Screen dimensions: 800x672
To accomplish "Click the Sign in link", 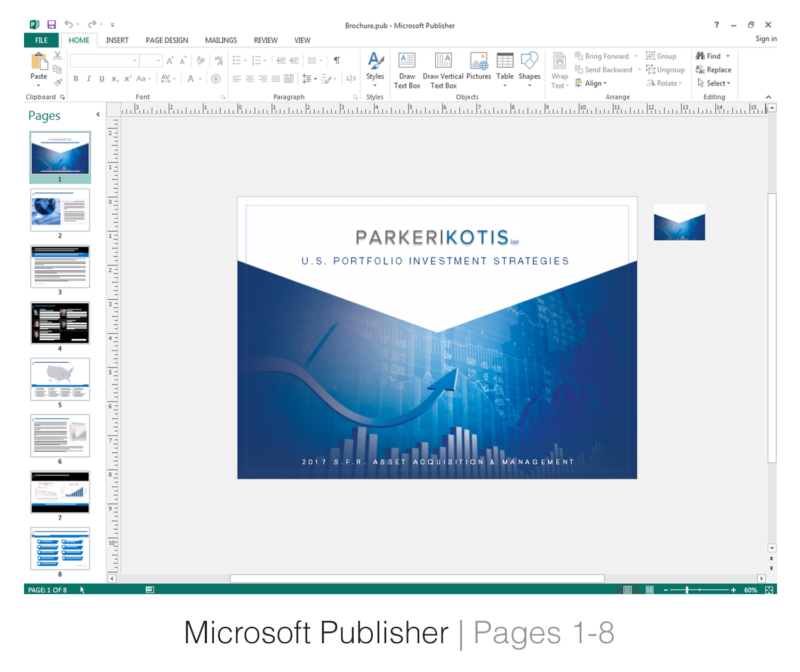I will (x=766, y=38).
